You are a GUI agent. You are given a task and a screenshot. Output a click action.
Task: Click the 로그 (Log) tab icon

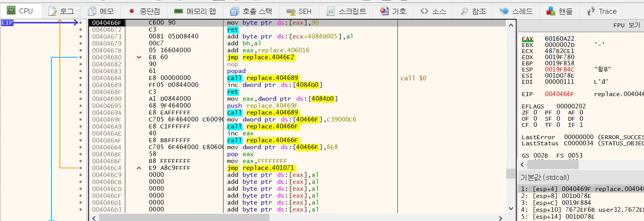click(53, 12)
